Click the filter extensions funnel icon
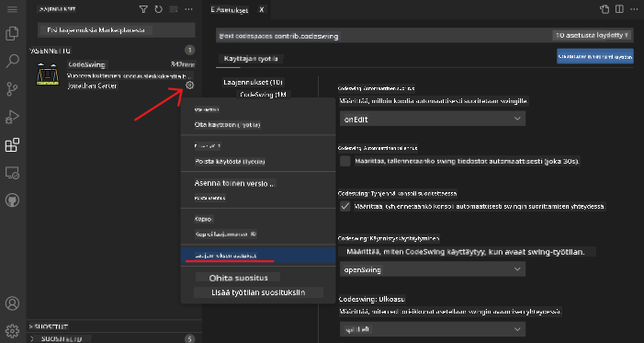Screen dimensions: 644x343 pyautogui.click(x=143, y=9)
